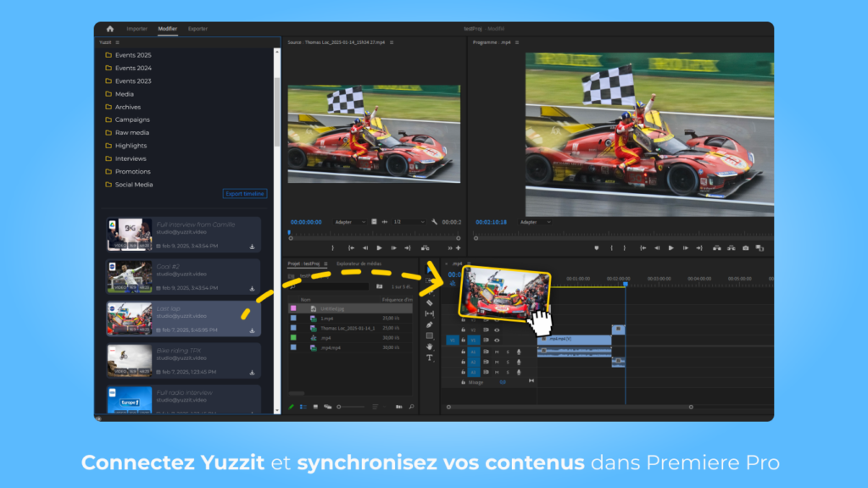The image size is (868, 488).
Task: Select the Pen tool
Action: (430, 324)
